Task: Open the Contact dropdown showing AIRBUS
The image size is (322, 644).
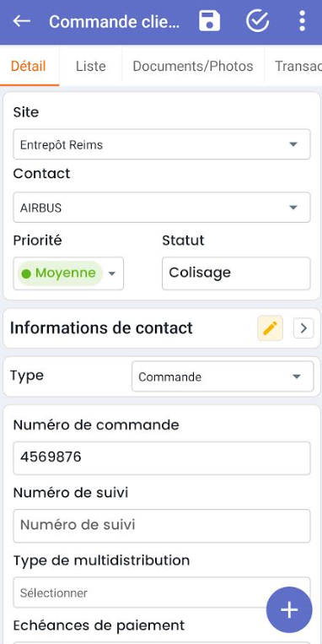Action: pyautogui.click(x=162, y=208)
